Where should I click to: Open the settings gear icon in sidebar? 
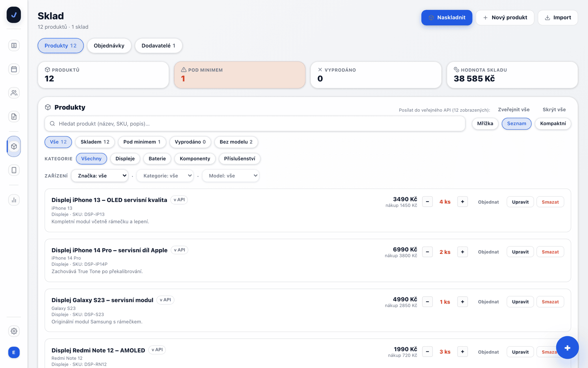pos(14,331)
